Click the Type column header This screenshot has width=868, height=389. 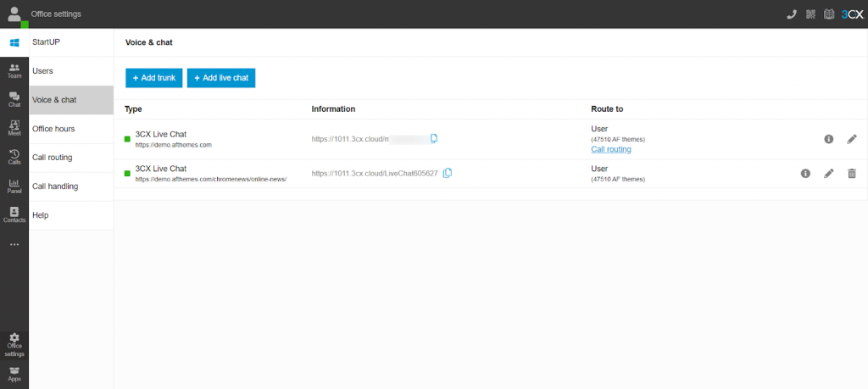tap(133, 109)
